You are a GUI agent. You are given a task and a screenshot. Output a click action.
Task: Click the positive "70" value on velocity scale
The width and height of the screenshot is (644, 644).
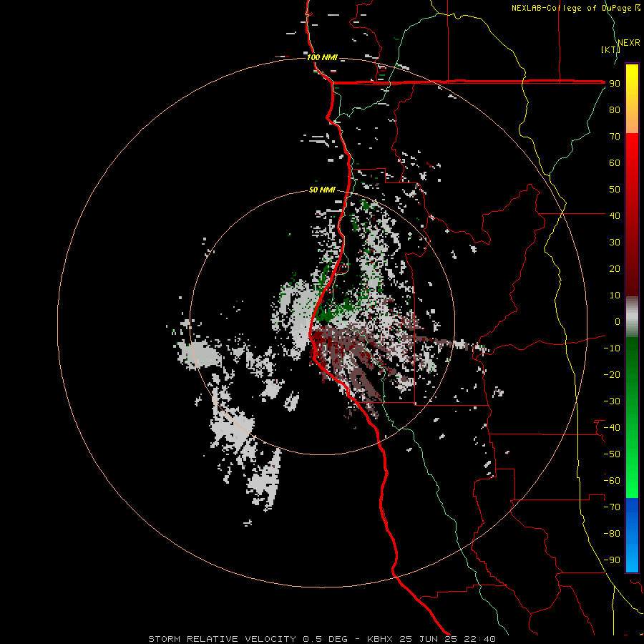pyautogui.click(x=615, y=137)
